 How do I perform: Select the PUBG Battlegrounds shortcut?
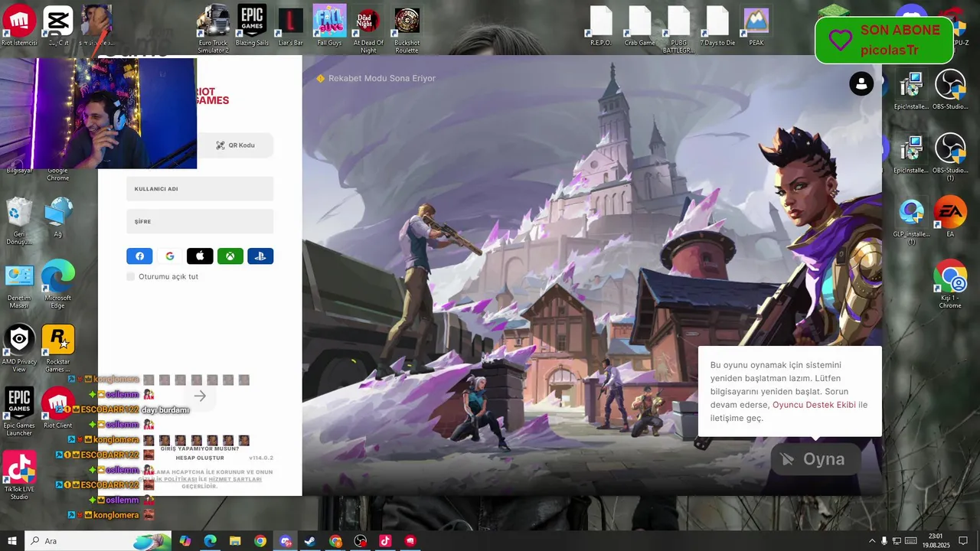click(x=678, y=29)
